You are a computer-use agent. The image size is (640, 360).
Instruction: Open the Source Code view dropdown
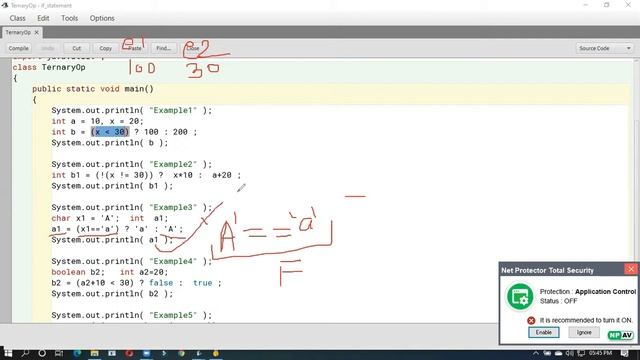pyautogui.click(x=604, y=48)
